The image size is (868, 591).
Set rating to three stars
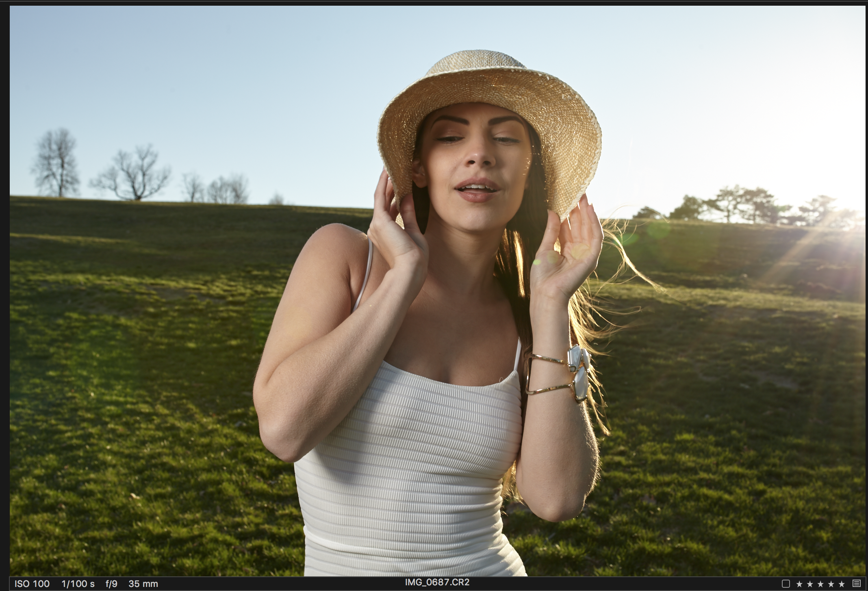click(820, 584)
